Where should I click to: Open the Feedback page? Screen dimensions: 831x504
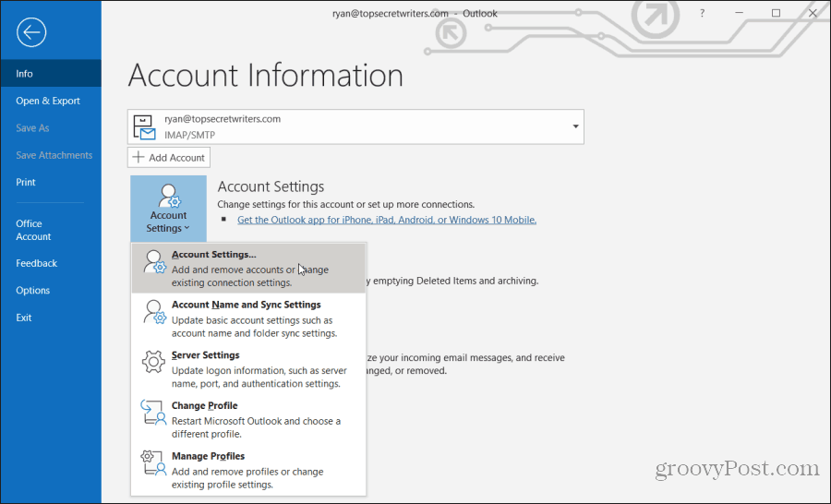[51, 263]
